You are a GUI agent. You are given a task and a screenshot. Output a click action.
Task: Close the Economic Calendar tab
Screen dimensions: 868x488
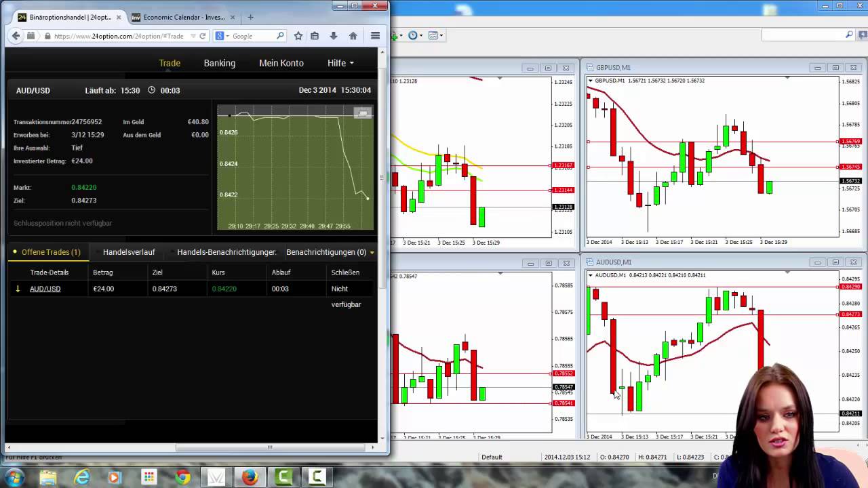[x=233, y=17]
